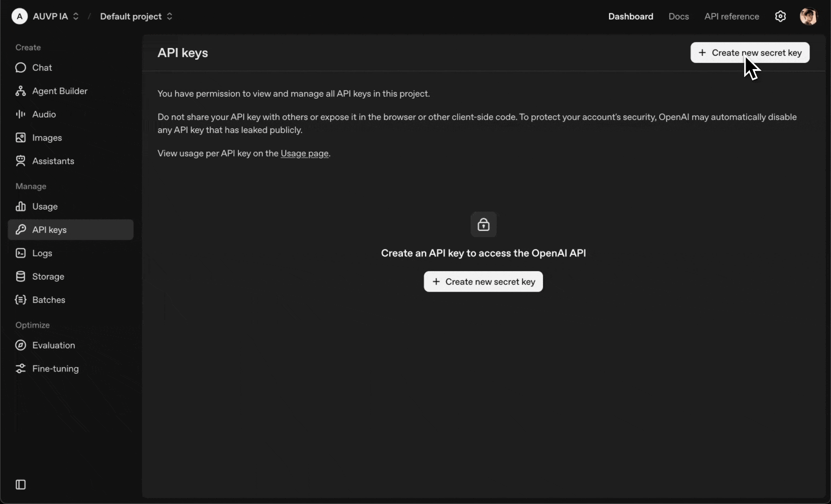The height and width of the screenshot is (504, 831).
Task: Open the API reference page
Action: [731, 16]
